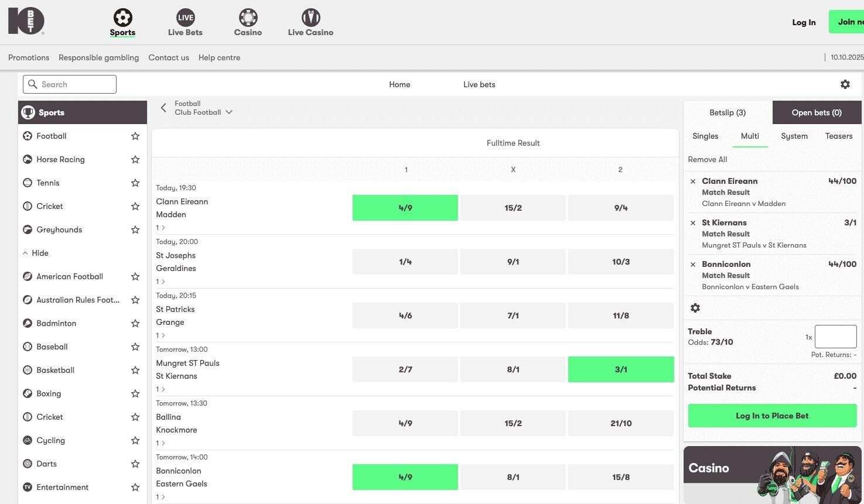Expand more markets for St Josephs match

click(160, 282)
